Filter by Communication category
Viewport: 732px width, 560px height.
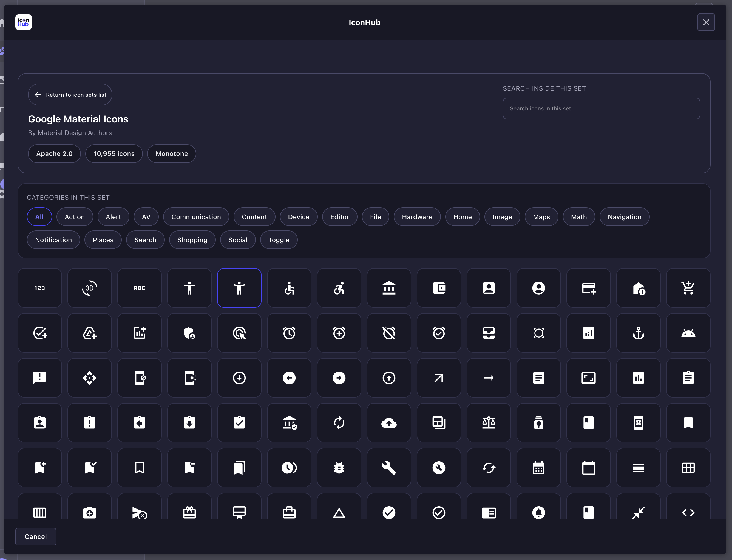click(196, 217)
